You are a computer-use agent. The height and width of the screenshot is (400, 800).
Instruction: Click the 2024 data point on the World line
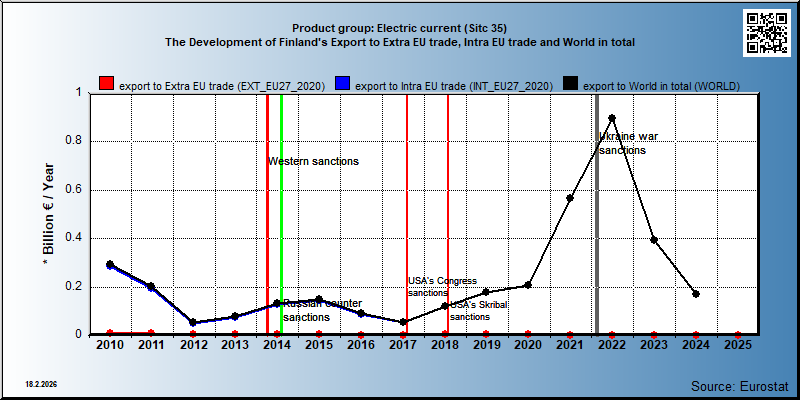coord(695,294)
